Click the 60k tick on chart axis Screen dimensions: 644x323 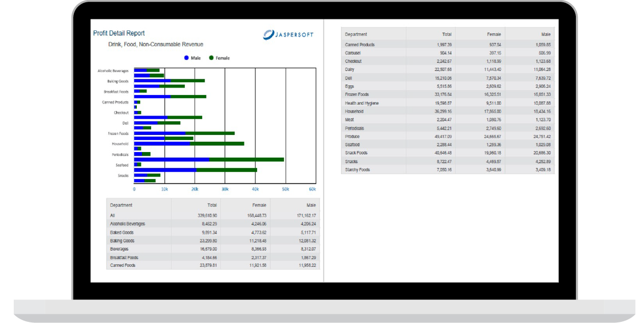coord(313,189)
